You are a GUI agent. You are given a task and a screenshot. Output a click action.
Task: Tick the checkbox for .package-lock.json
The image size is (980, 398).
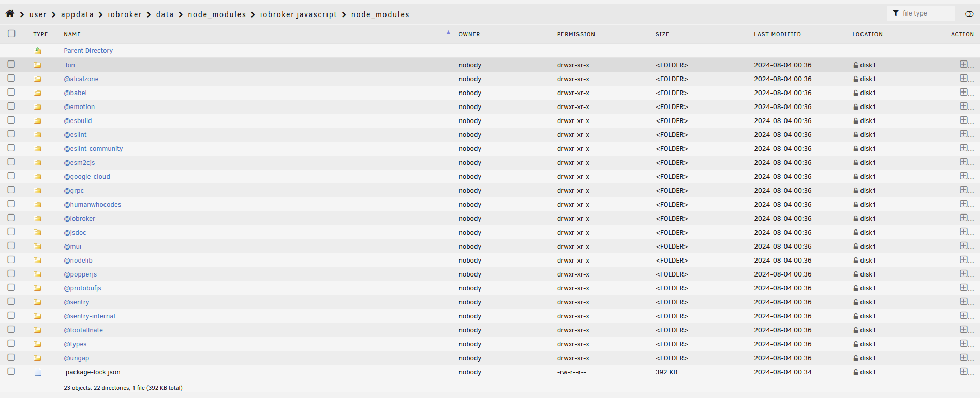pos(11,371)
